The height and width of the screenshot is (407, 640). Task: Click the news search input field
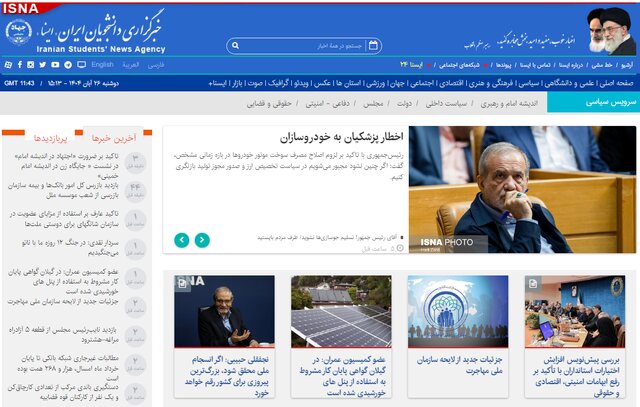coord(305,45)
